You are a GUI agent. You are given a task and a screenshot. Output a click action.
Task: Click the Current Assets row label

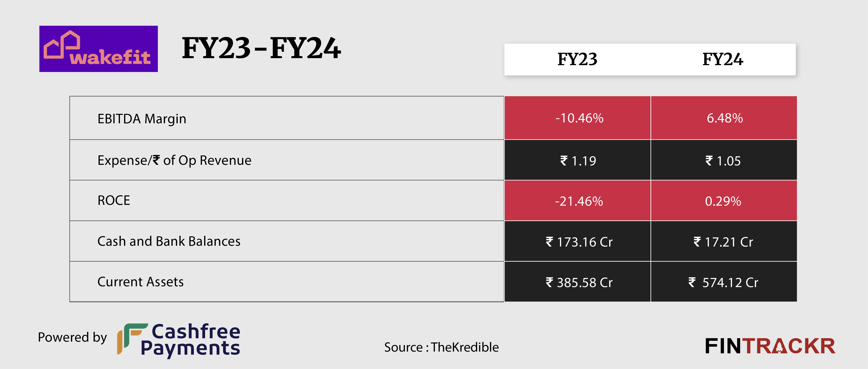coord(140,282)
